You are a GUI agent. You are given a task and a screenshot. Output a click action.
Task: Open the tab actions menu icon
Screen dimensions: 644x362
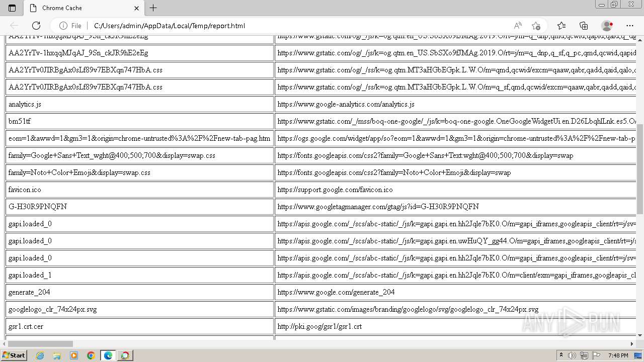tap(12, 8)
